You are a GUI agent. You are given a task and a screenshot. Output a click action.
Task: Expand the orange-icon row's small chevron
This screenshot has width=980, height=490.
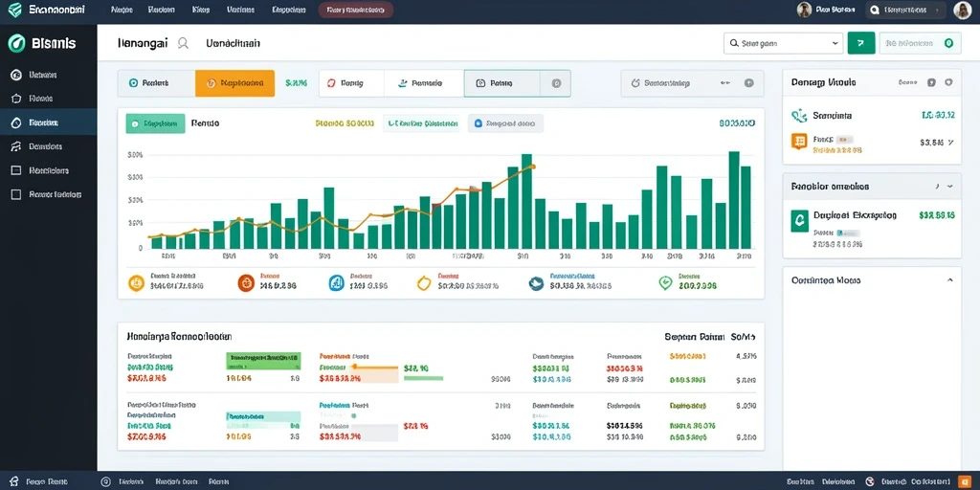click(951, 143)
